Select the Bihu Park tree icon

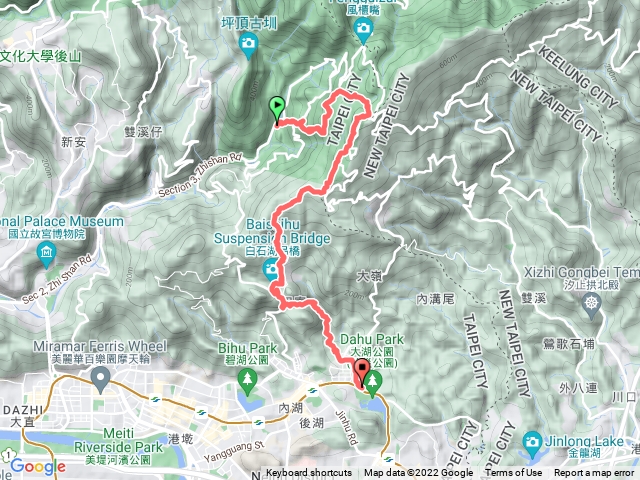click(x=247, y=381)
